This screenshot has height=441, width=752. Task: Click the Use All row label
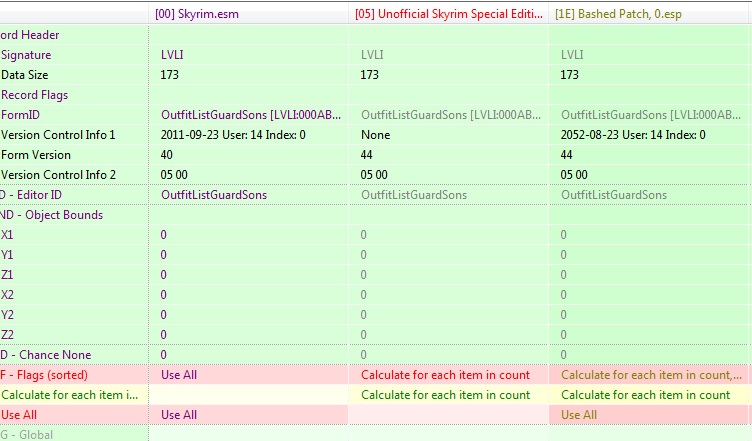(19, 415)
